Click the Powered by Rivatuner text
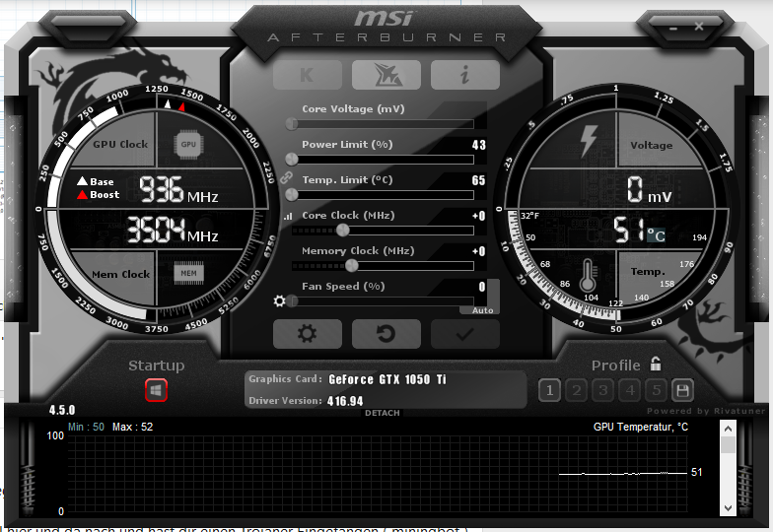 click(706, 411)
